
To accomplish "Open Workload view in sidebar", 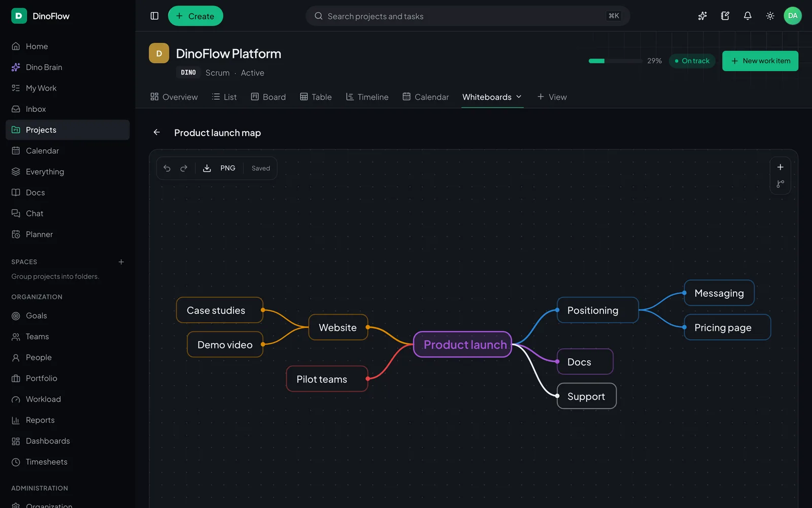I will 67,399.
